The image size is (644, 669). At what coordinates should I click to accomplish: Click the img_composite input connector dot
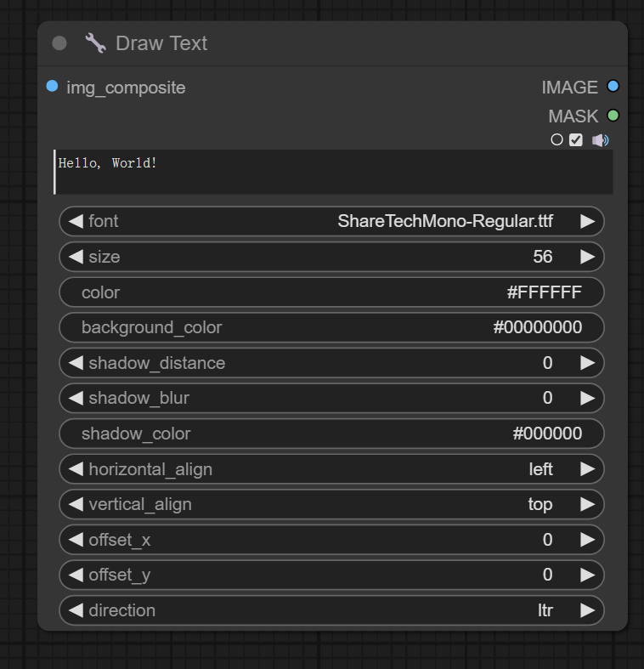tap(53, 87)
